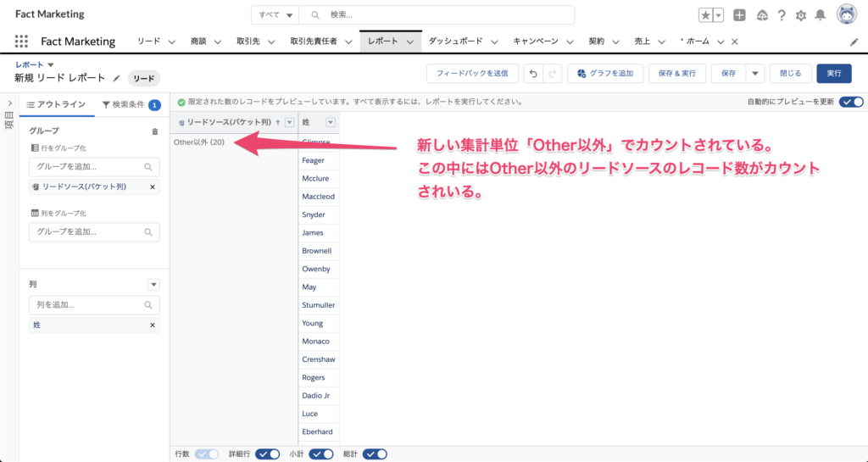This screenshot has width=868, height=462.
Task: Select the Brownell cell
Action: tap(319, 251)
